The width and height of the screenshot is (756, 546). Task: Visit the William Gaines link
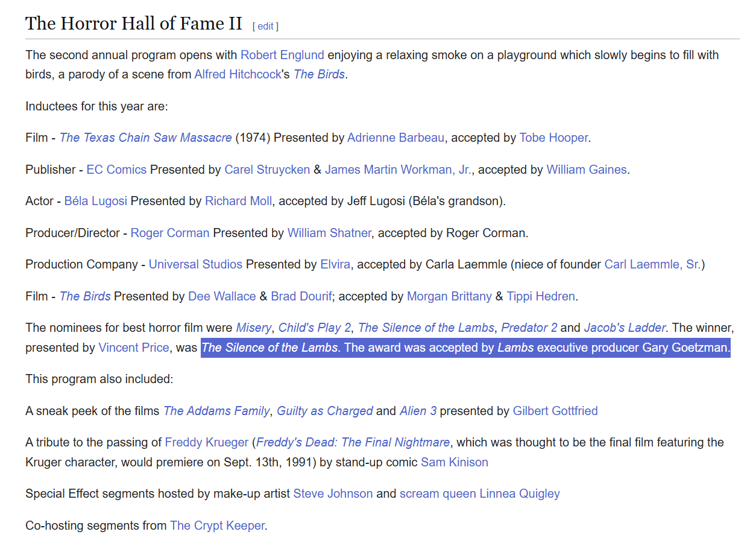tap(587, 170)
